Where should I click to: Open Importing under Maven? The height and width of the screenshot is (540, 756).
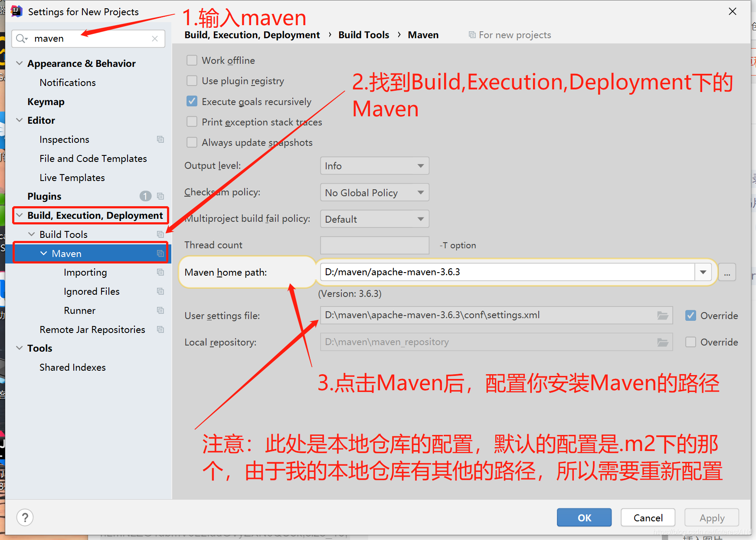(85, 272)
